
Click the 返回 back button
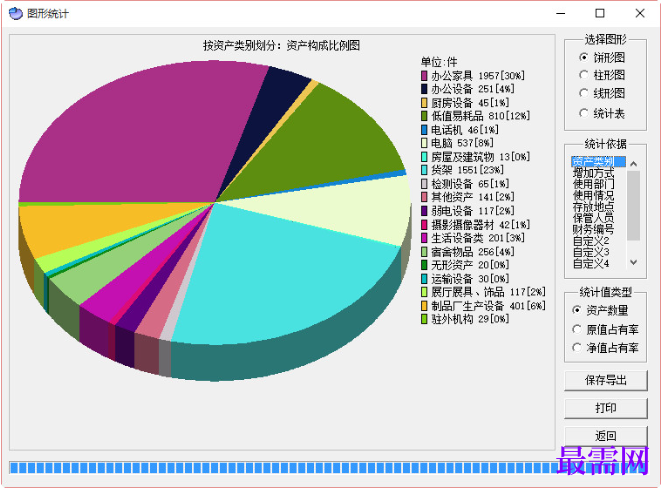(x=605, y=436)
